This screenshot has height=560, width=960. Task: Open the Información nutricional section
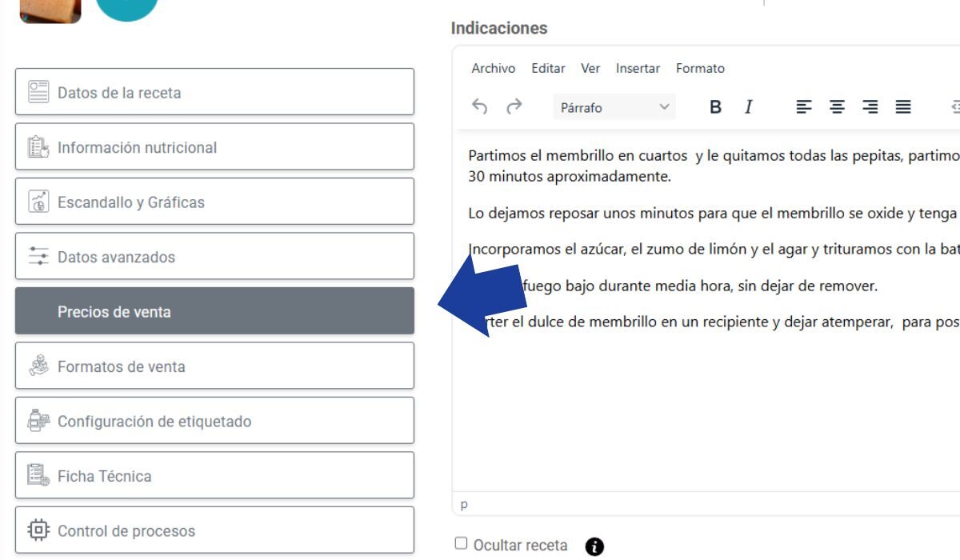[x=214, y=147]
